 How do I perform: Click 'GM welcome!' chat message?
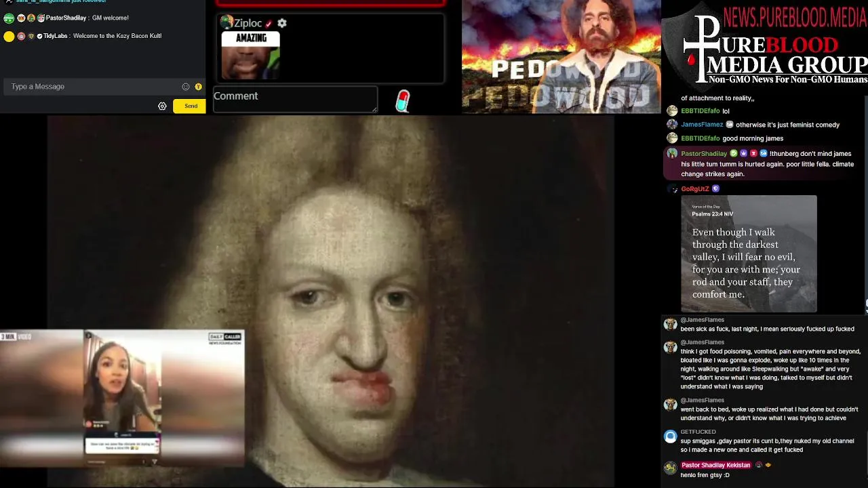[x=111, y=18]
